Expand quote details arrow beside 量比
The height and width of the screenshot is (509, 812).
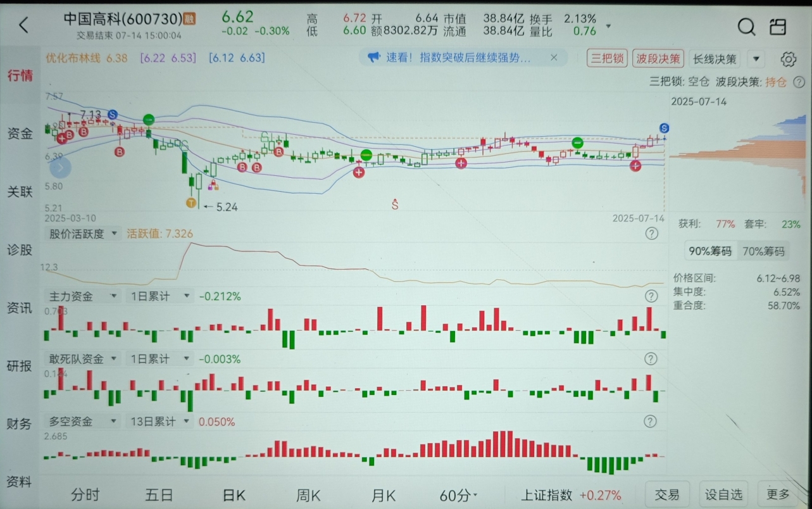[608, 27]
